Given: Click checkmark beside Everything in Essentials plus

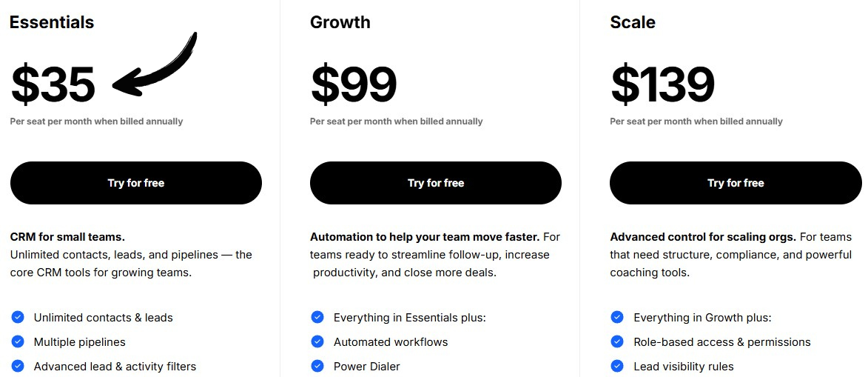Looking at the screenshot, I should 317,317.
